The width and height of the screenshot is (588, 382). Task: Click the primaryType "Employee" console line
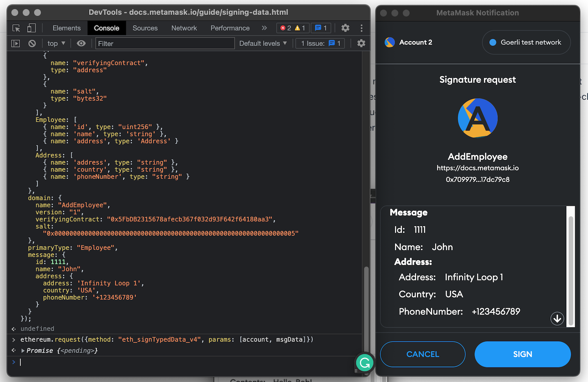click(x=73, y=248)
